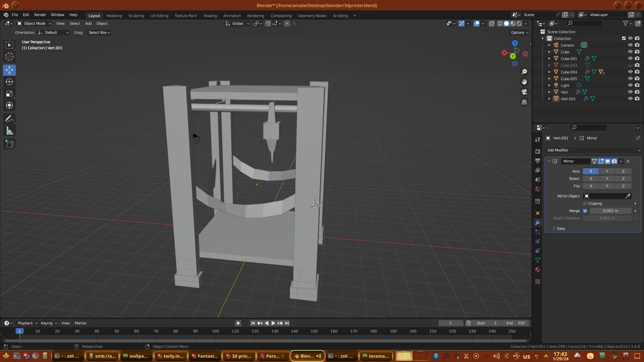Choose the Add Cube tool
This screenshot has width=644, height=362.
pos(9,144)
